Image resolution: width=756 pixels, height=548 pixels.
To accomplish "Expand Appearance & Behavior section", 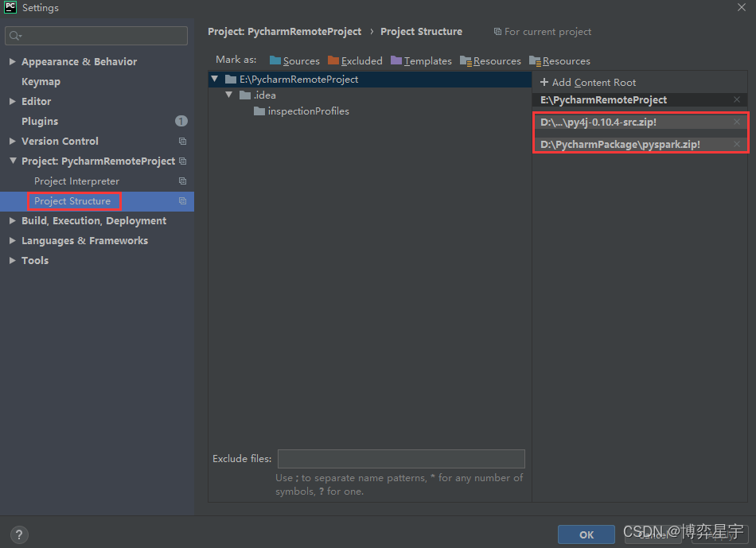I will 13,62.
